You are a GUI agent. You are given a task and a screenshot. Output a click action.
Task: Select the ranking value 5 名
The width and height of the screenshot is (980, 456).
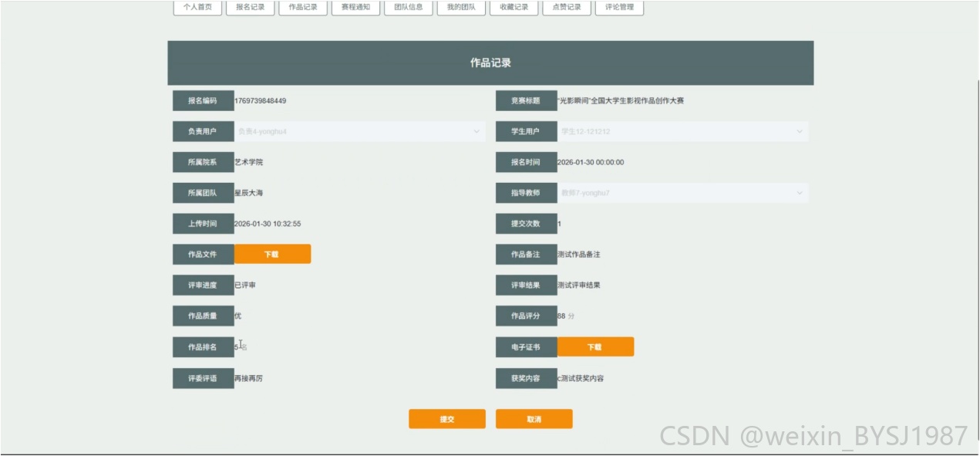point(241,347)
